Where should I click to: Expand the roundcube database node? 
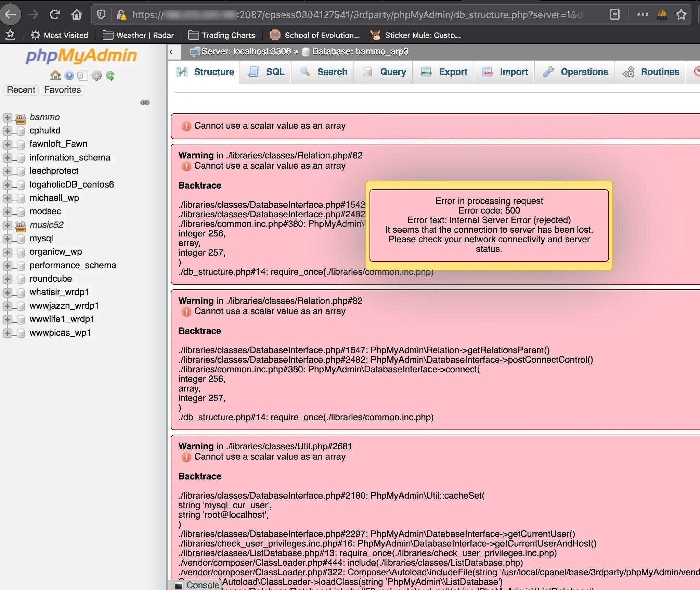tap(7, 279)
